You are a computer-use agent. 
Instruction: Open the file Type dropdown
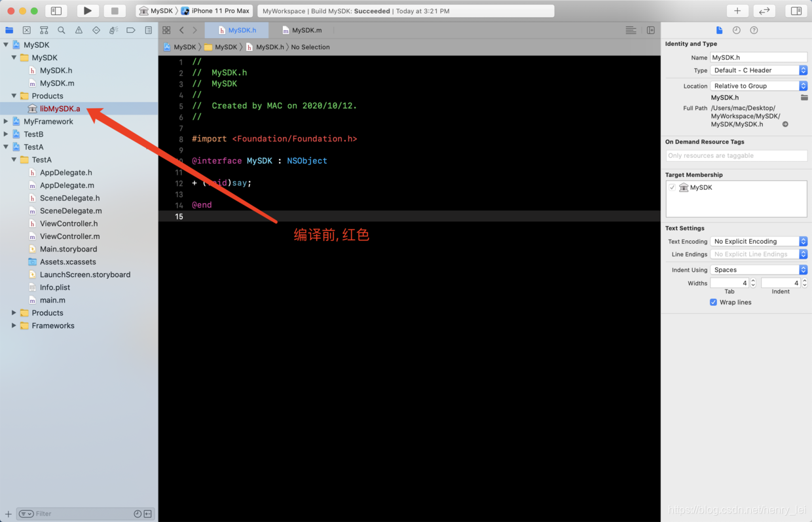click(758, 70)
